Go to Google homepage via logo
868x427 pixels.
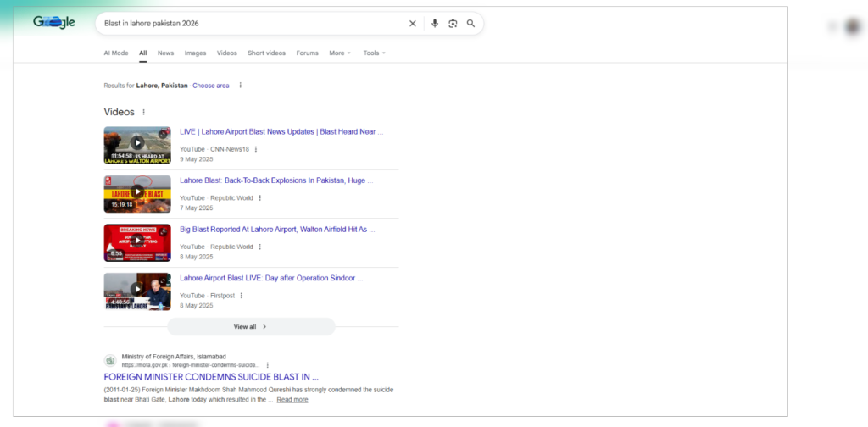click(54, 23)
